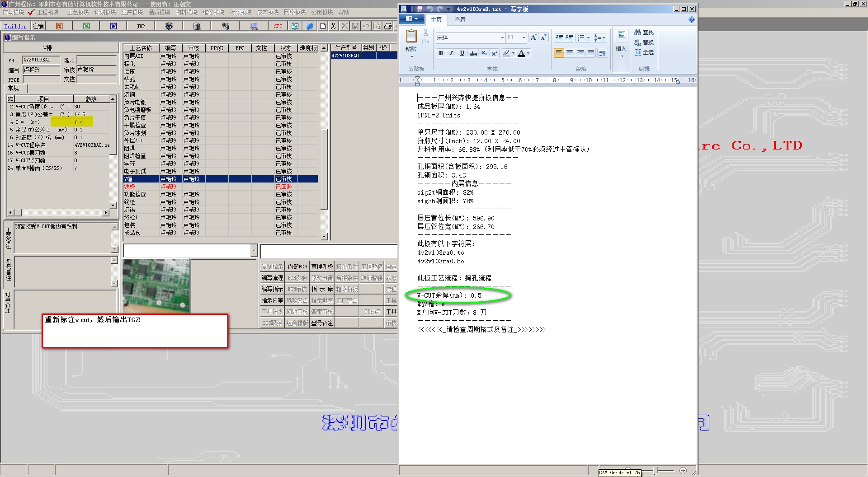Click Decrease indent icon in WordPad
This screenshot has width=868, height=477.
click(x=559, y=37)
